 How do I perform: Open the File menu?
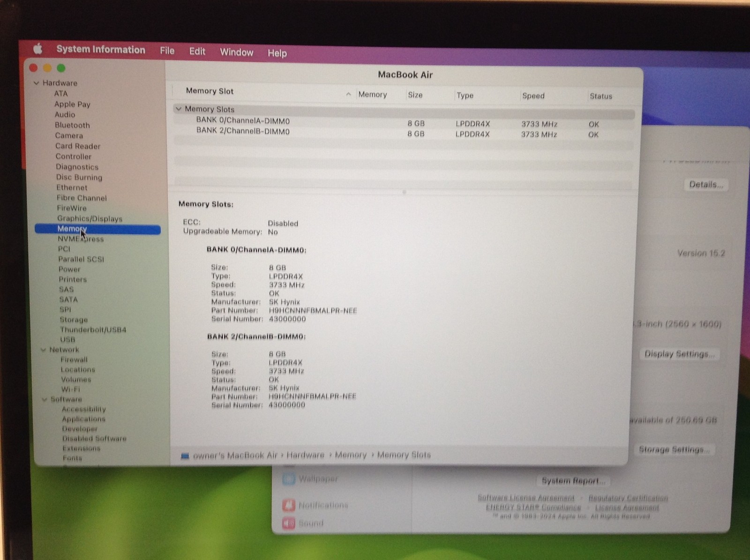(x=167, y=51)
